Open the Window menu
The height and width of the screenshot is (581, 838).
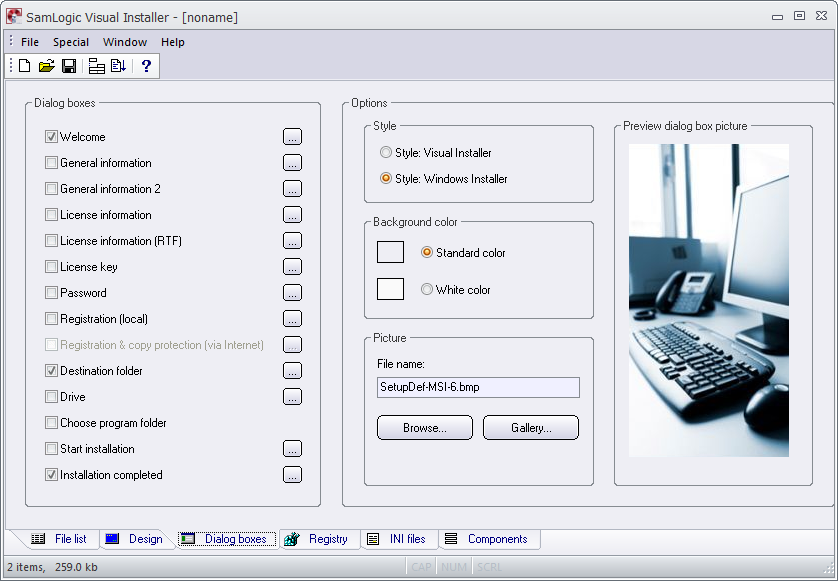[125, 42]
